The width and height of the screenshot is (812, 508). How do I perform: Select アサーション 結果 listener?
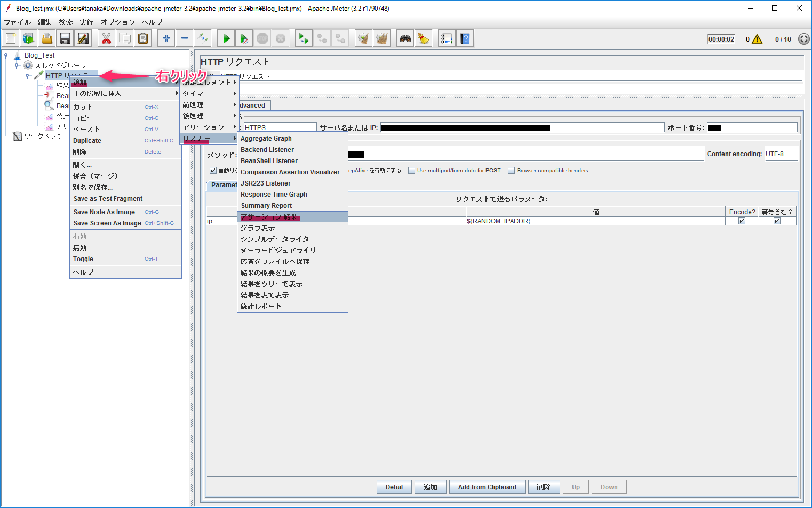(292, 217)
